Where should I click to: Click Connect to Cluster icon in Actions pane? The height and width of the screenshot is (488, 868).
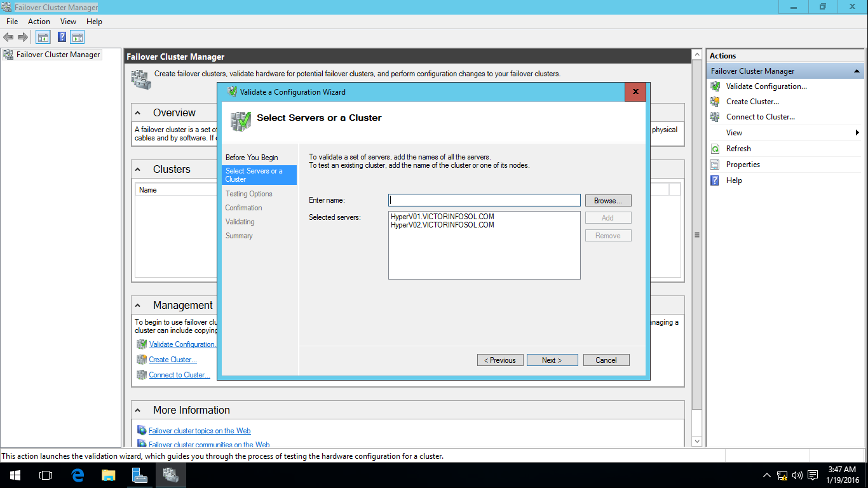(x=715, y=117)
